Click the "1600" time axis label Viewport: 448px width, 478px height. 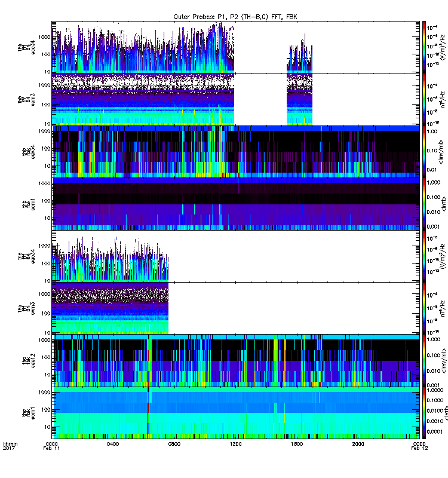click(297, 444)
